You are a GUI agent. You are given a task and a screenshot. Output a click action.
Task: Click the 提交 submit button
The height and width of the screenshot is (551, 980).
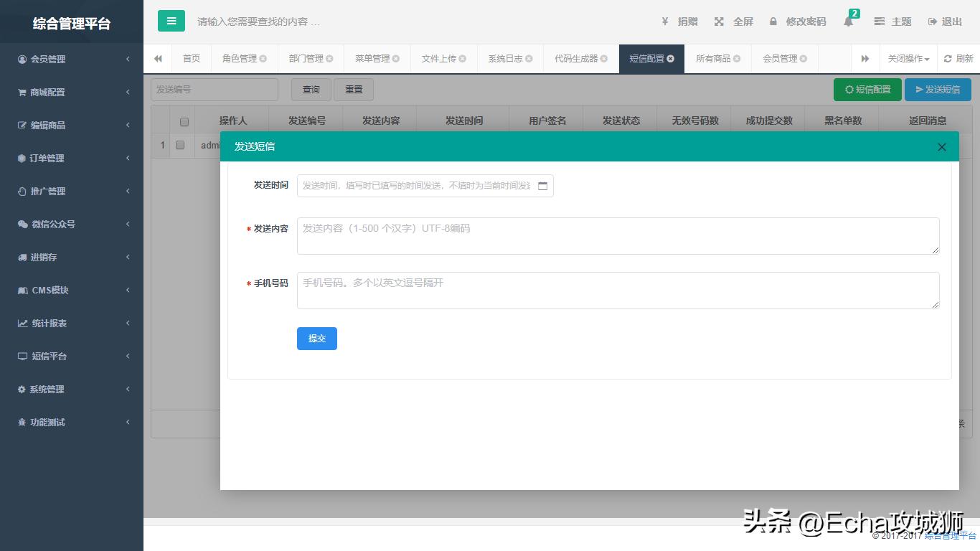(x=316, y=339)
